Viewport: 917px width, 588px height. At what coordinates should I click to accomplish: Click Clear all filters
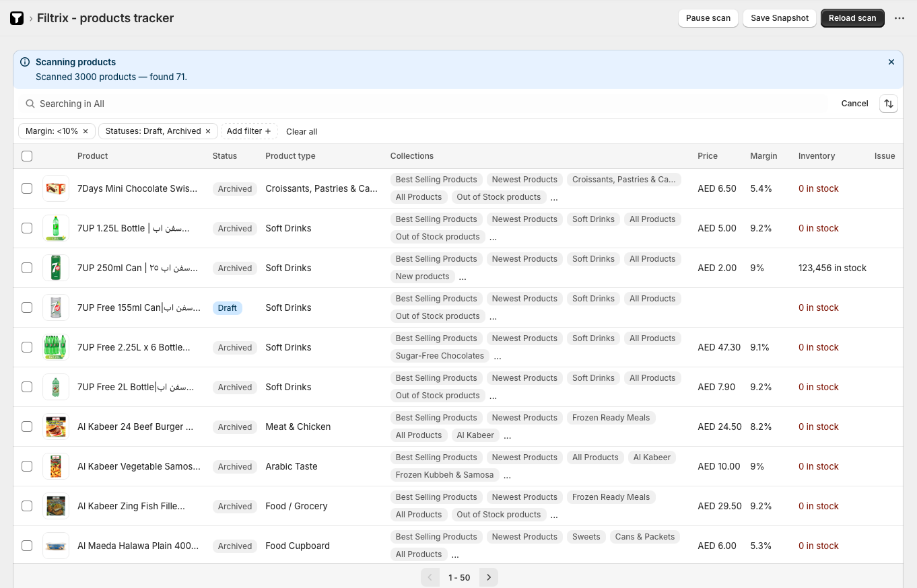tap(302, 131)
